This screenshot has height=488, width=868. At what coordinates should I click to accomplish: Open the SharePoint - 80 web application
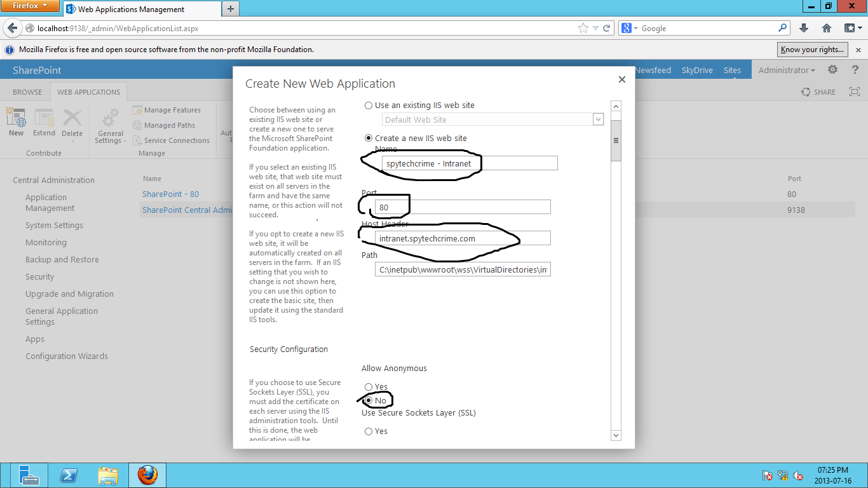(x=171, y=194)
